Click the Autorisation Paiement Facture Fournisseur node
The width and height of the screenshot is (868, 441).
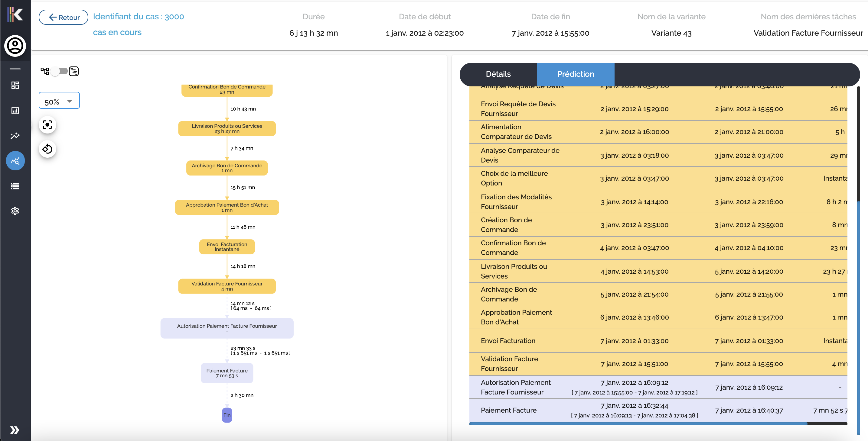point(227,328)
